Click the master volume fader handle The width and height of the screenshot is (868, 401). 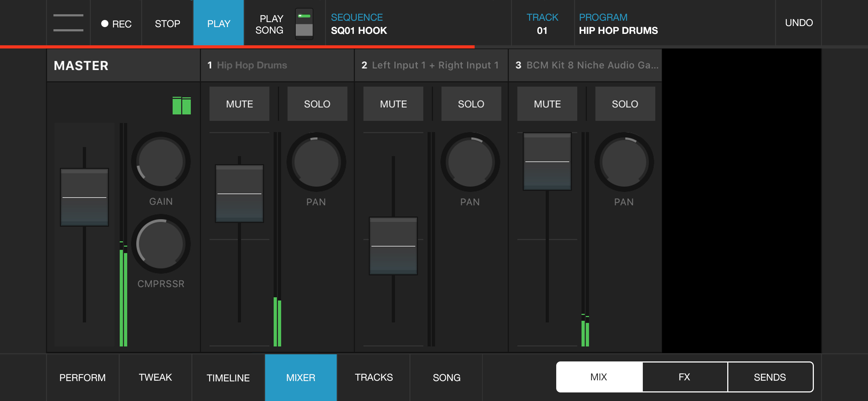tap(84, 197)
